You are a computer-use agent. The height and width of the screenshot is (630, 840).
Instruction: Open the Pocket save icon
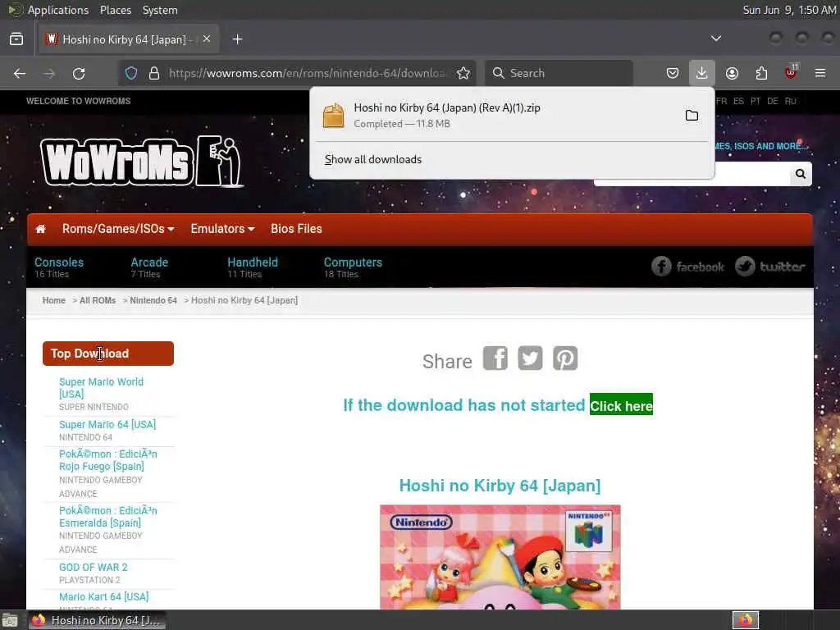pos(673,73)
